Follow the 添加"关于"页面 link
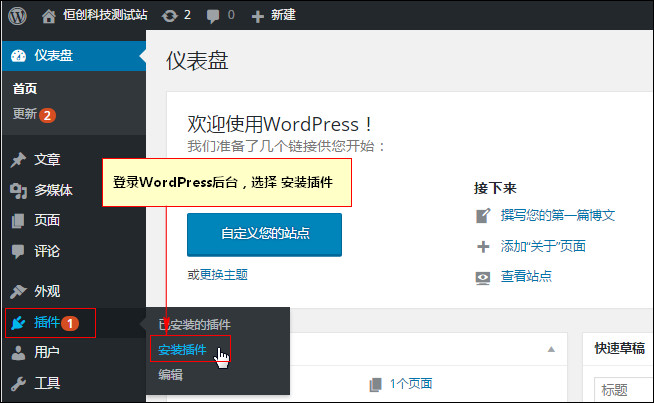 point(543,246)
